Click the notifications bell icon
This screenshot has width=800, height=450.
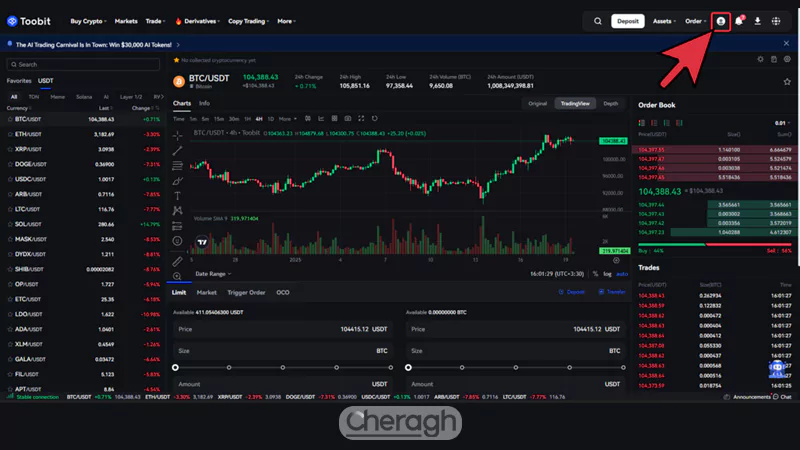point(739,20)
